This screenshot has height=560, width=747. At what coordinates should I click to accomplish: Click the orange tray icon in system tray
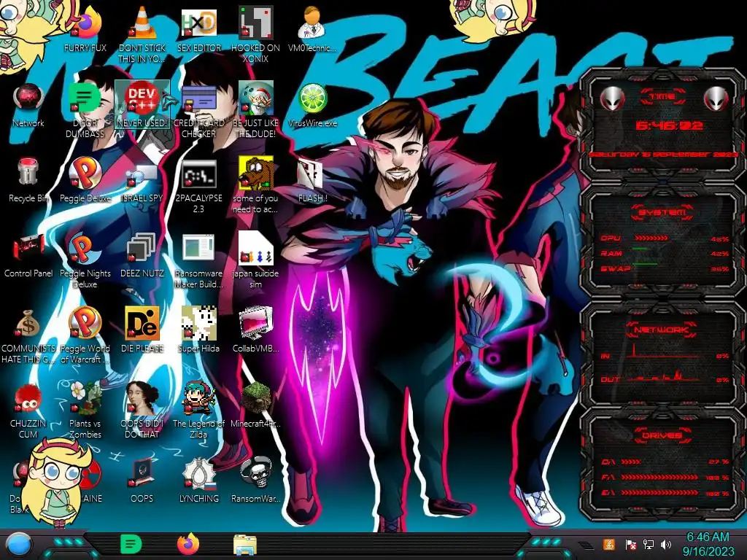pyautogui.click(x=608, y=544)
